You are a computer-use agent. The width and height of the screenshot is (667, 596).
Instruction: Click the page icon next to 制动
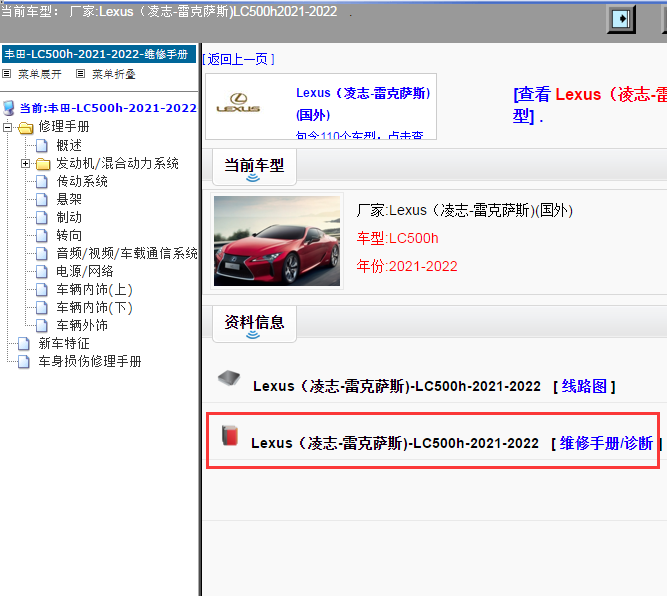click(x=42, y=217)
